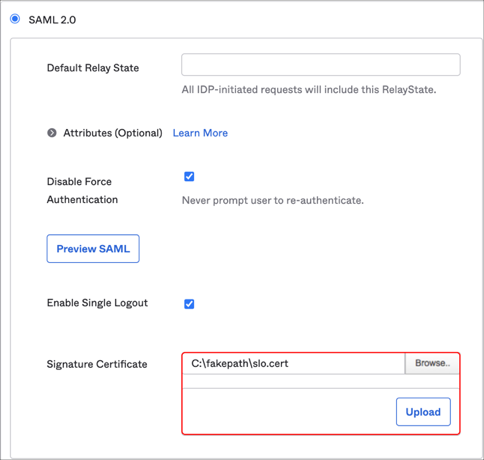
Task: Expand the Attributes (Optional) section arrow
Action: tap(52, 133)
